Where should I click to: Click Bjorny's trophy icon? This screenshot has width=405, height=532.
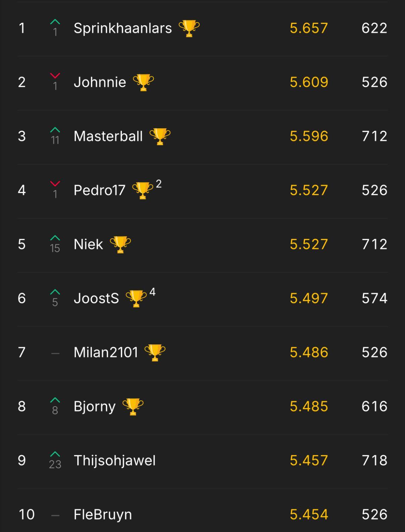click(133, 407)
